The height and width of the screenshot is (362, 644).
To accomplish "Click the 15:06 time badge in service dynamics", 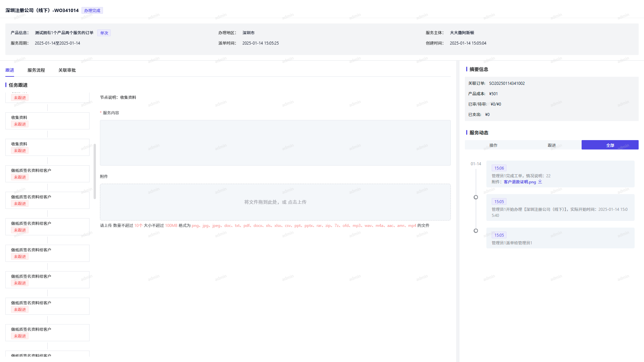I will pyautogui.click(x=499, y=168).
